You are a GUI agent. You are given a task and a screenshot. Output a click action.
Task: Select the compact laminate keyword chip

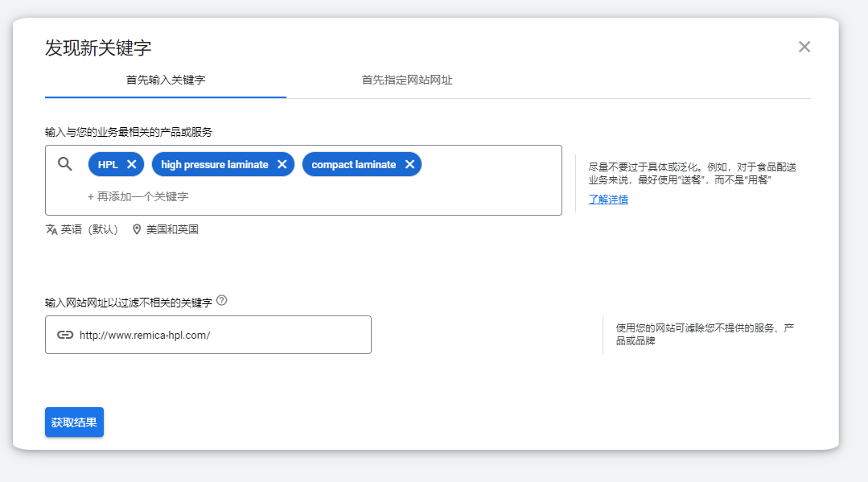[354, 164]
